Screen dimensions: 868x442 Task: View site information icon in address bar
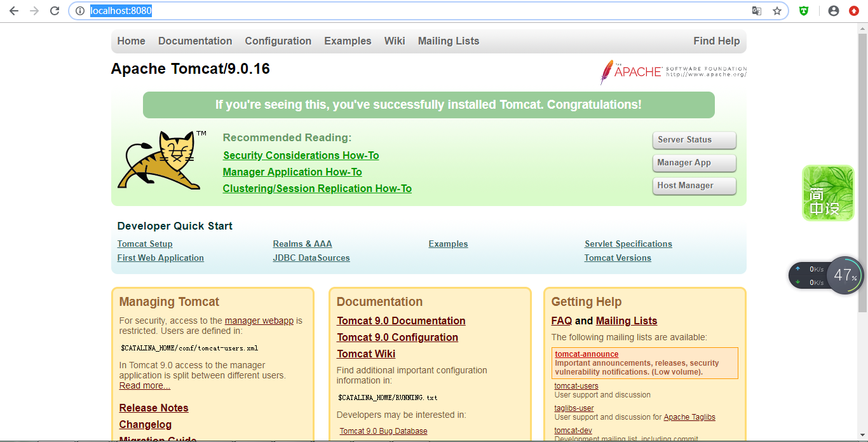80,11
